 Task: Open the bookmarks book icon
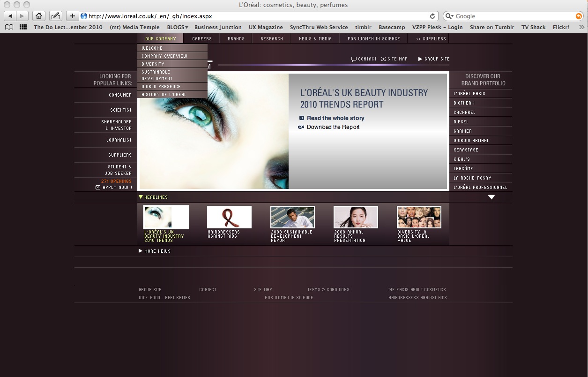[x=9, y=27]
